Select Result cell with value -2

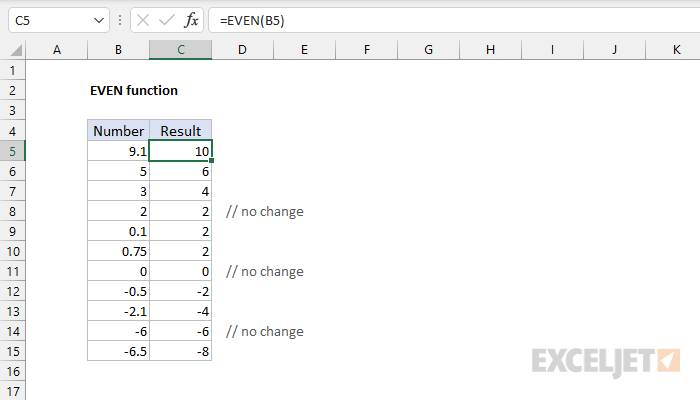(180, 292)
